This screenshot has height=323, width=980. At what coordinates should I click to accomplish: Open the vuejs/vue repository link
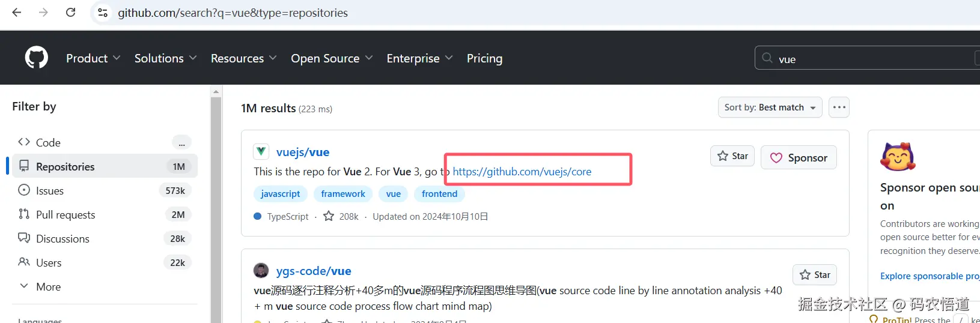303,152
